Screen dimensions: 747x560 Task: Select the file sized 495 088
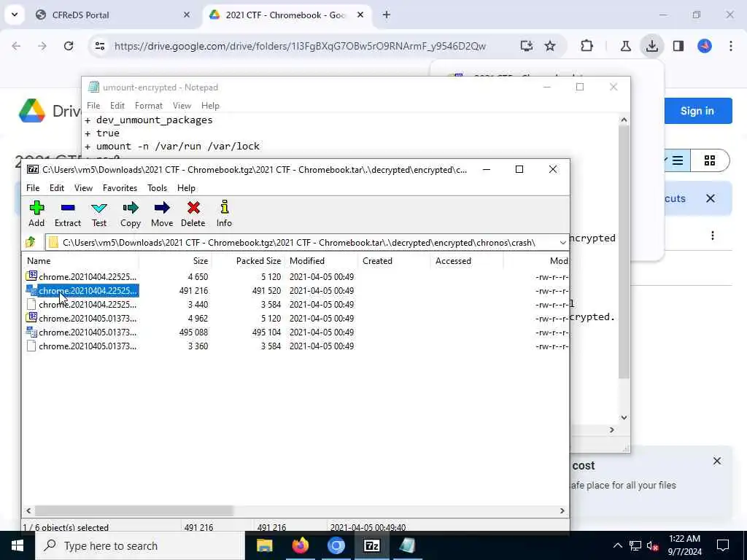click(88, 332)
